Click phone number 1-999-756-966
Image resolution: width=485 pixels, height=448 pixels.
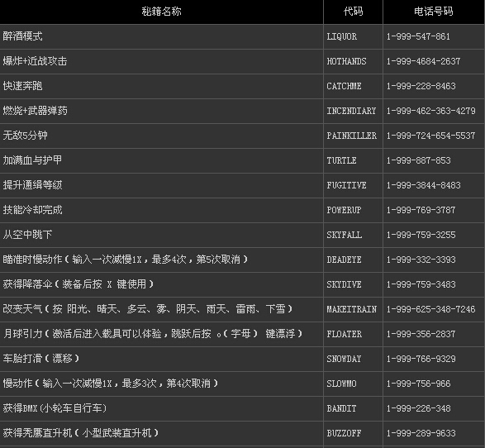pos(419,384)
